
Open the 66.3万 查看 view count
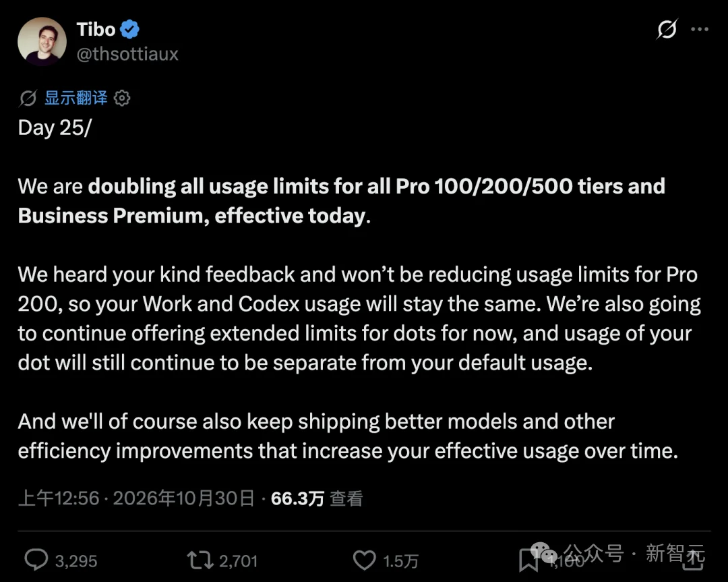point(317,498)
